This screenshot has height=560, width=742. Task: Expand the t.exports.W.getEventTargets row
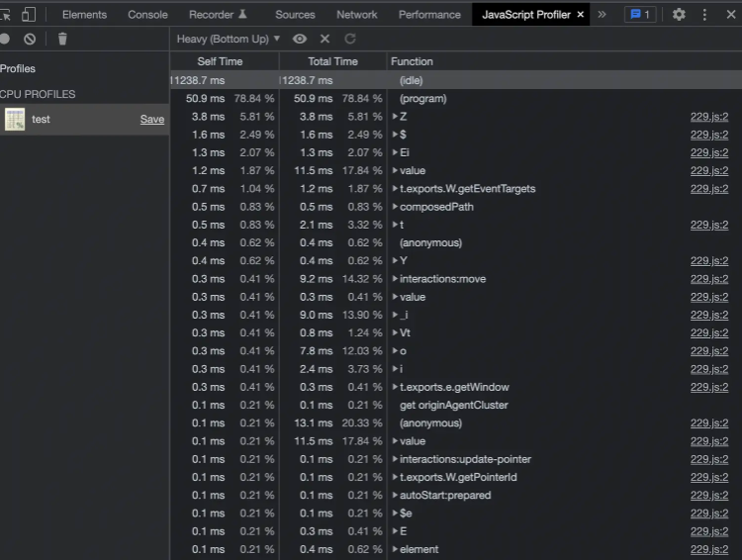click(x=395, y=189)
